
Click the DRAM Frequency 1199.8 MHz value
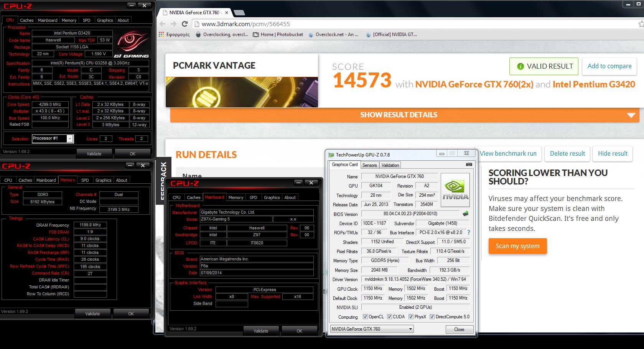point(90,225)
